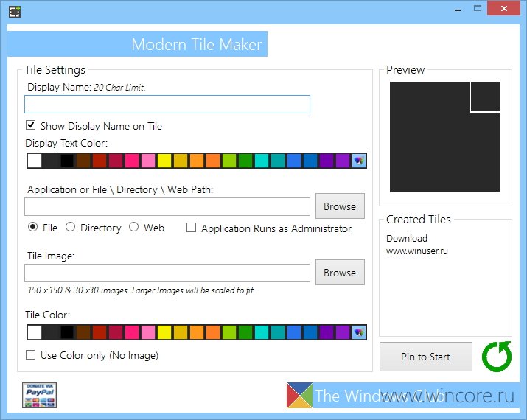Browse for the Tile Image
The image size is (527, 420).
pos(340,272)
